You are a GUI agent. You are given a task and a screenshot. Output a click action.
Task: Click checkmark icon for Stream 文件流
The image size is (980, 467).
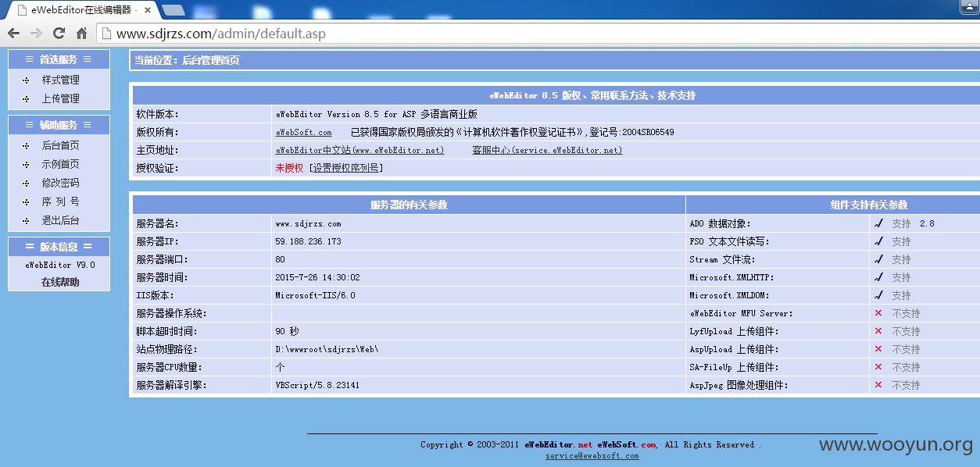pos(878,259)
